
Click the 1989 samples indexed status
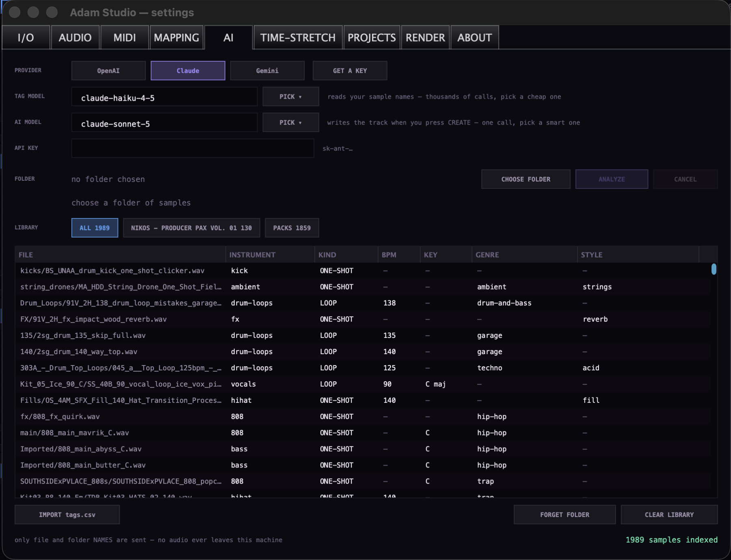[671, 540]
